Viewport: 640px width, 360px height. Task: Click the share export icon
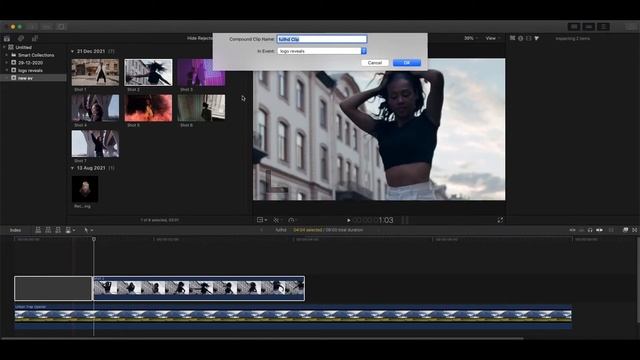pos(631,27)
